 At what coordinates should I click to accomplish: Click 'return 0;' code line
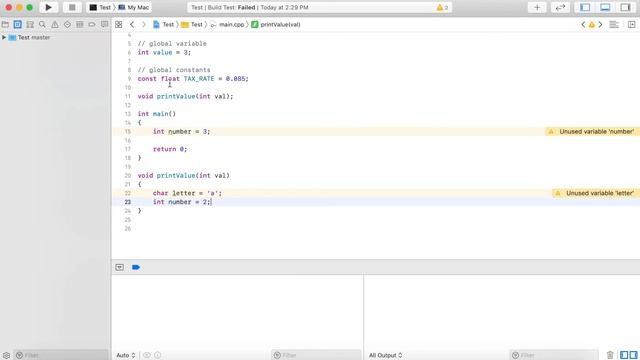[170, 149]
